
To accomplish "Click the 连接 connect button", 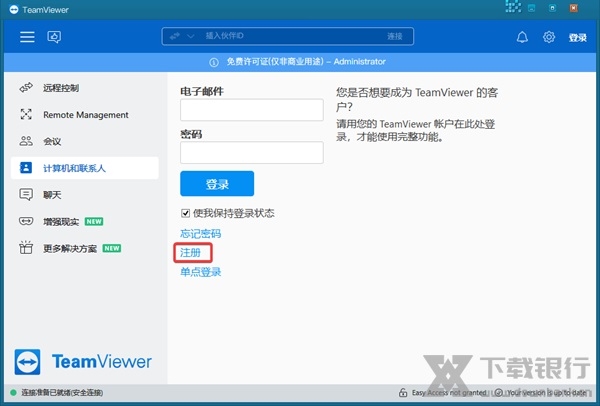I will tap(395, 36).
